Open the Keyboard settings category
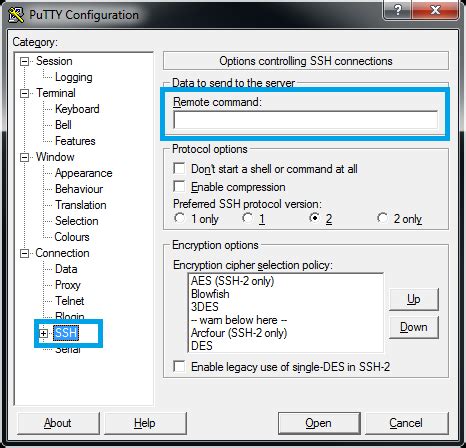This screenshot has width=466, height=448. point(77,109)
